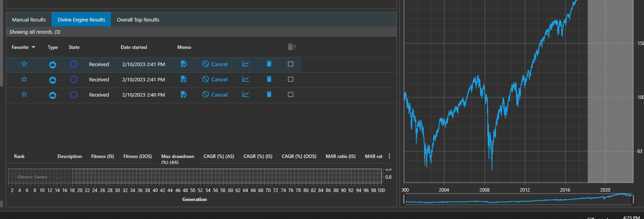Click the state circle in the highlighted 2:41 PM row
The image size is (644, 219).
[74, 64]
